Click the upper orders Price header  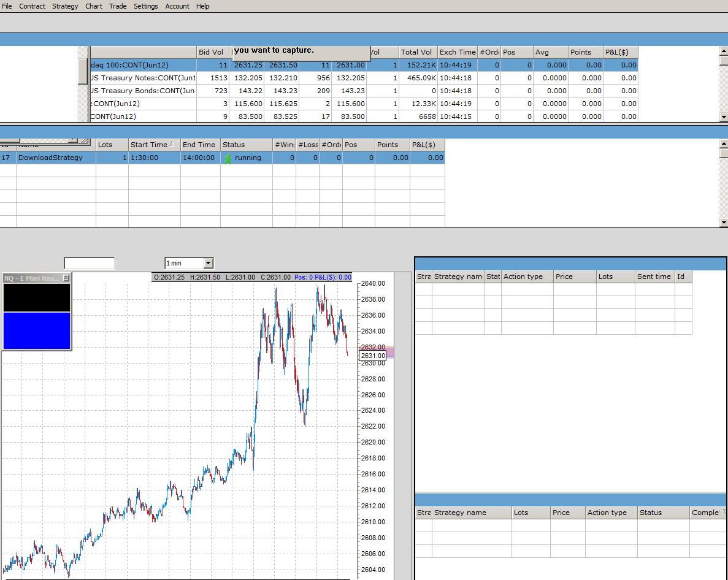tap(575, 277)
